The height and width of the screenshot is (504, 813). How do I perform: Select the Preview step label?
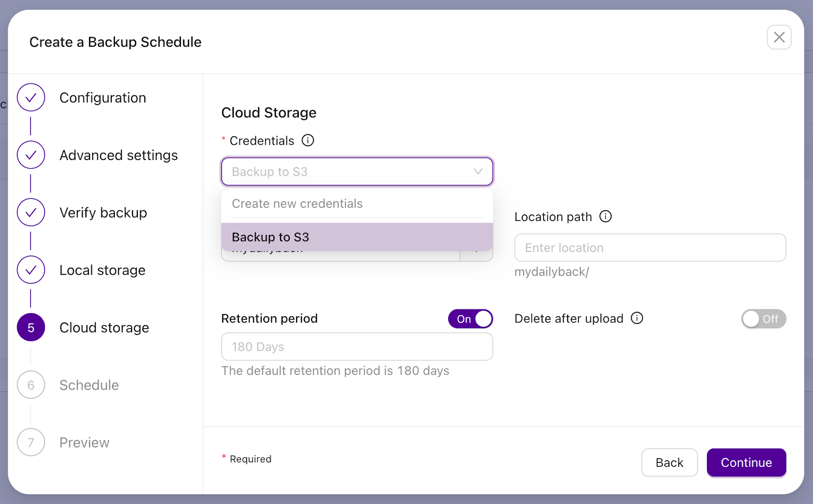[84, 443]
